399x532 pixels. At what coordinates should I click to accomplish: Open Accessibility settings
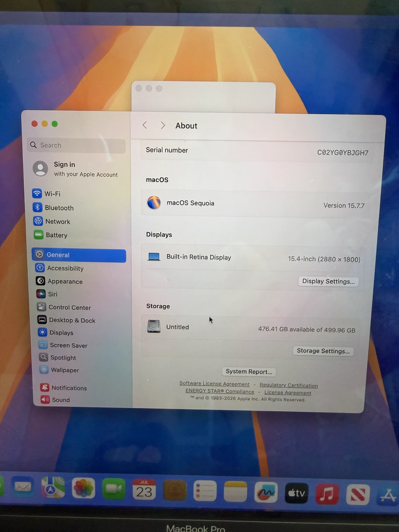click(59, 268)
